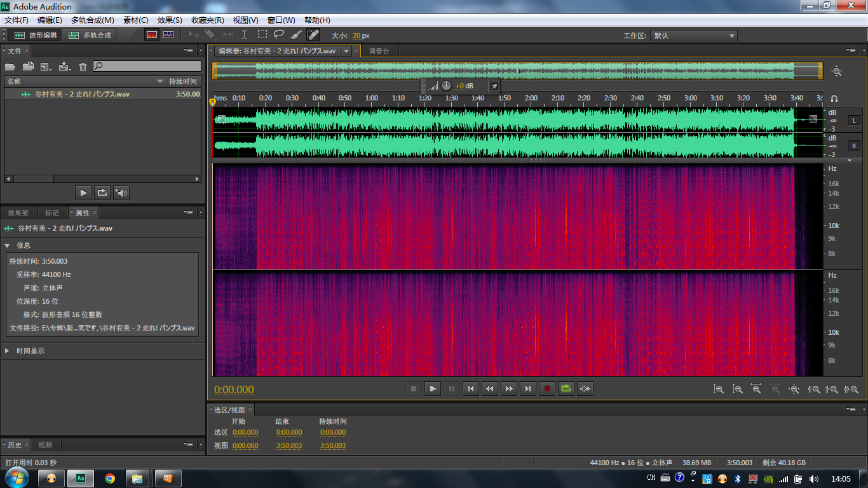The image size is (868, 488).
Task: Click the Pause transport button
Action: coord(451,388)
